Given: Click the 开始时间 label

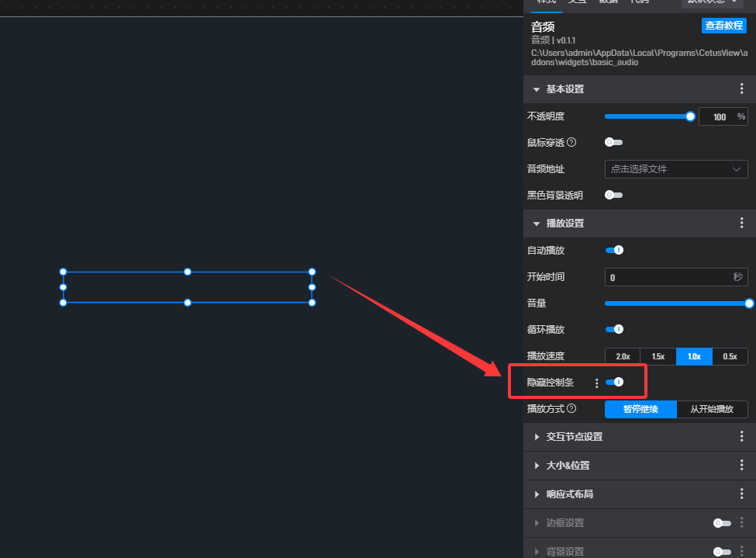Looking at the screenshot, I should point(546,276).
